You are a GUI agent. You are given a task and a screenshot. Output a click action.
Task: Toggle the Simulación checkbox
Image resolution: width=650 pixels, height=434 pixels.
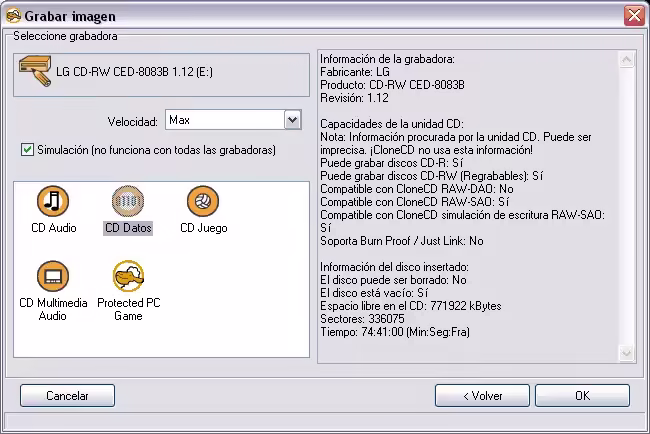point(27,150)
